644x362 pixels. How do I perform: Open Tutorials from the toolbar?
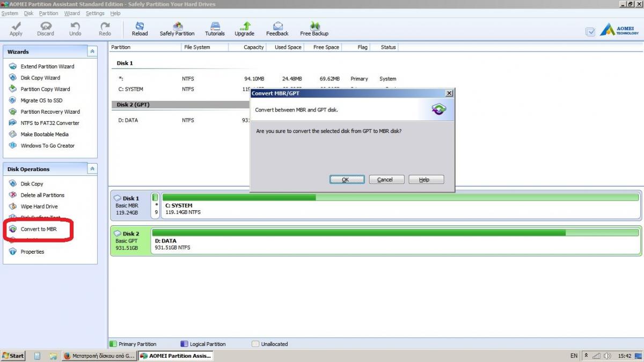[x=215, y=29]
